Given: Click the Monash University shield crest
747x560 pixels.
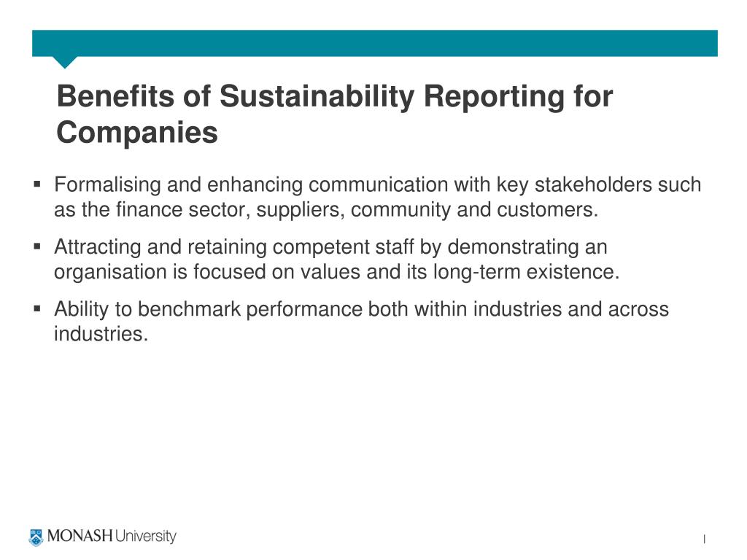Looking at the screenshot, I should point(36,537).
